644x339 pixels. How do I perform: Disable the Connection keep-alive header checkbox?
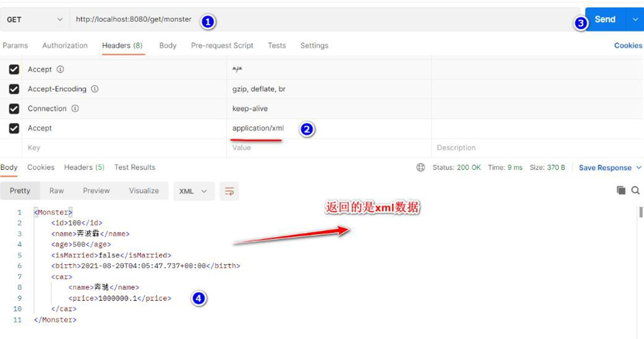coord(14,108)
